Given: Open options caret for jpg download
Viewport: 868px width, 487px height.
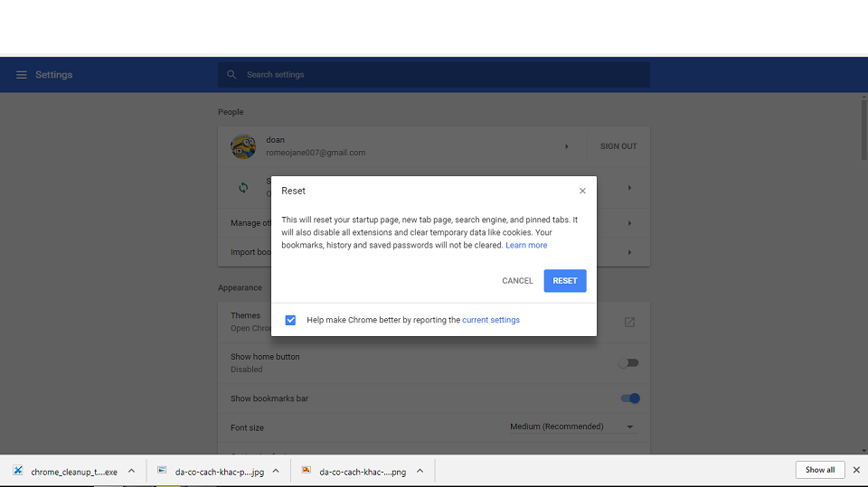Looking at the screenshot, I should (x=276, y=471).
